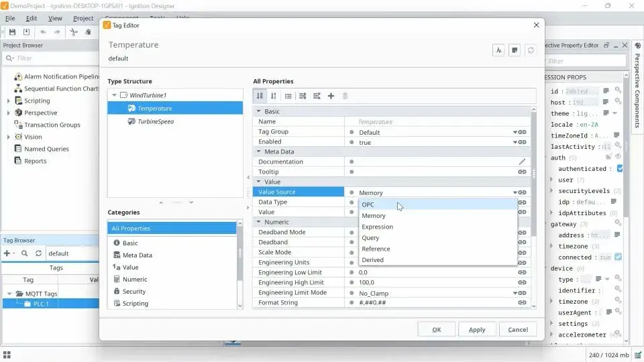This screenshot has height=362, width=644.
Task: Toggle the connected checkbox in session props
Action: [618, 257]
